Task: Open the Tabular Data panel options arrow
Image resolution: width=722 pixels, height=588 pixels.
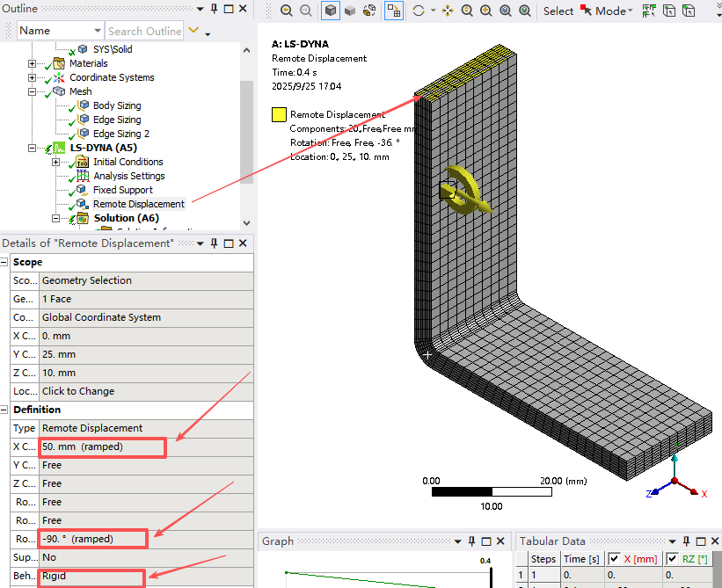Action: coord(672,541)
